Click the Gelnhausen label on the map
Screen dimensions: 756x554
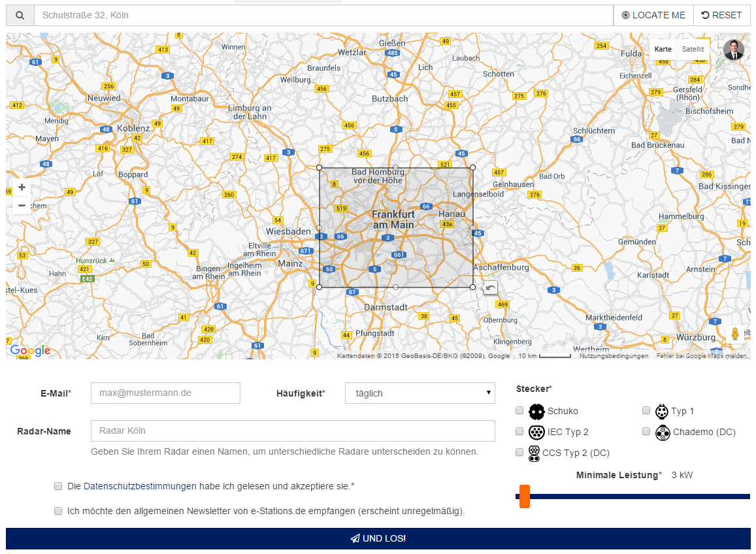tap(513, 184)
